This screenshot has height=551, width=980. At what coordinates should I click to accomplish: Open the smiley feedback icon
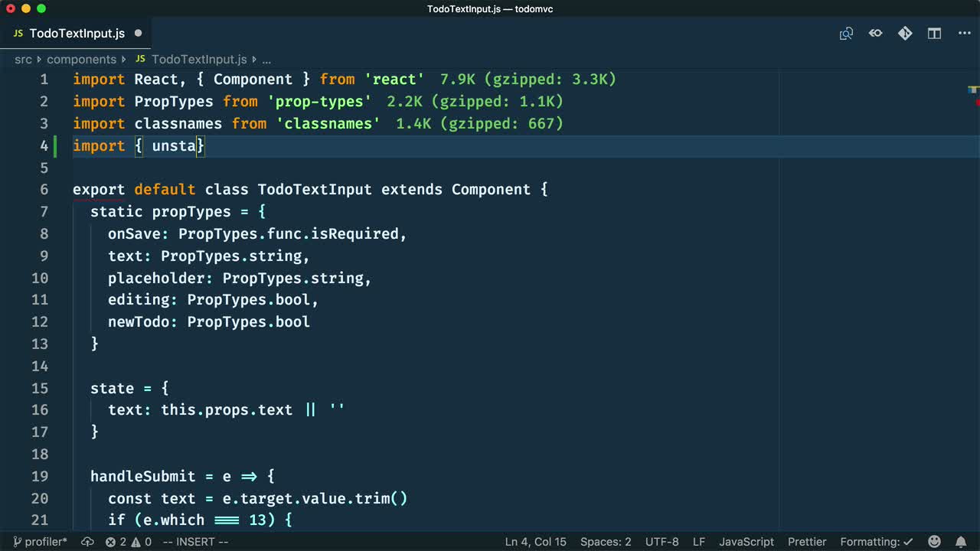coord(934,542)
